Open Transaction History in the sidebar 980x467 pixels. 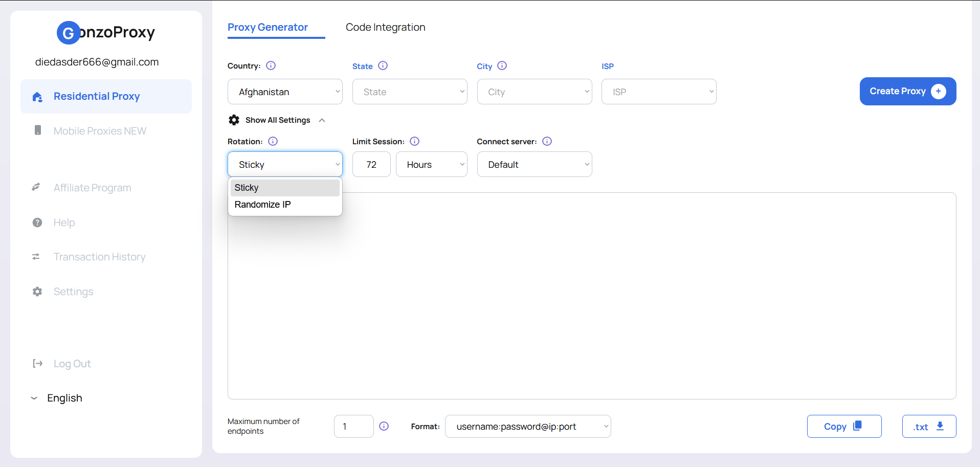point(99,257)
